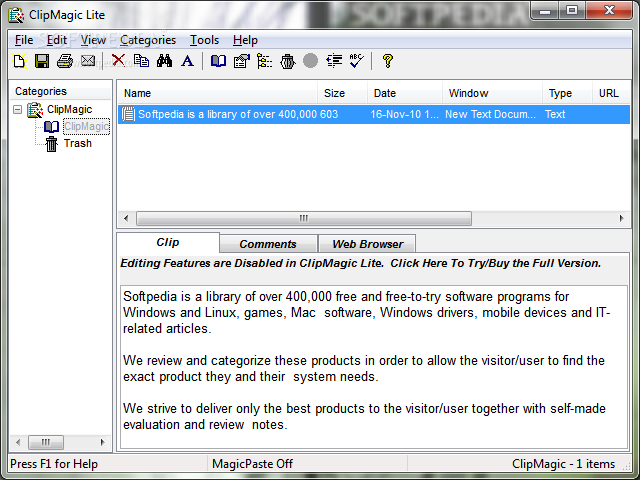Click the 'Text' type cell

pos(555,114)
